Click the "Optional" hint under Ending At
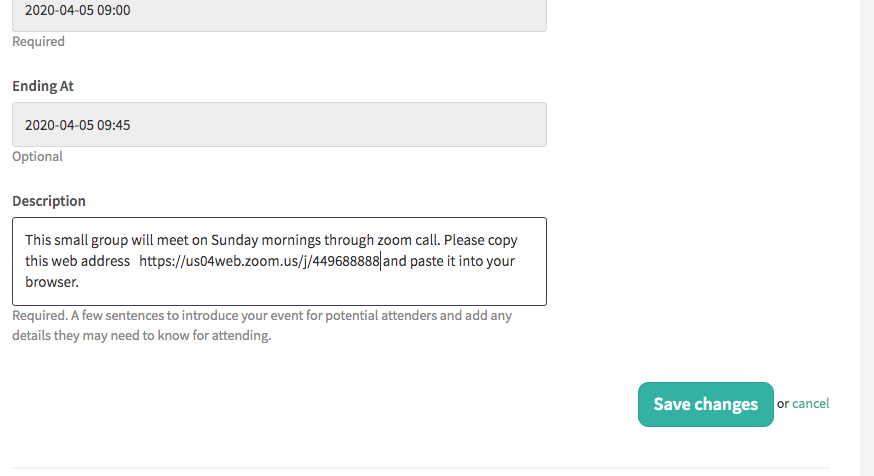The height and width of the screenshot is (476, 874). click(37, 157)
